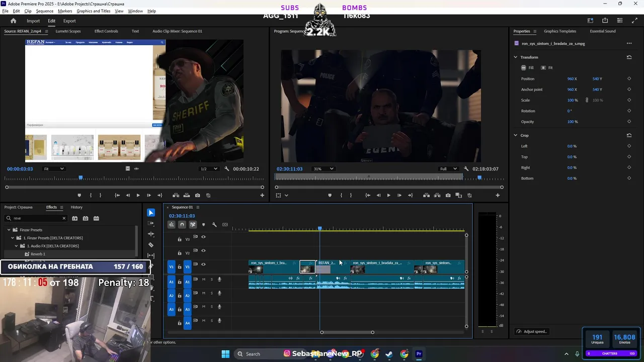Collapse the Transform section

tap(515, 57)
